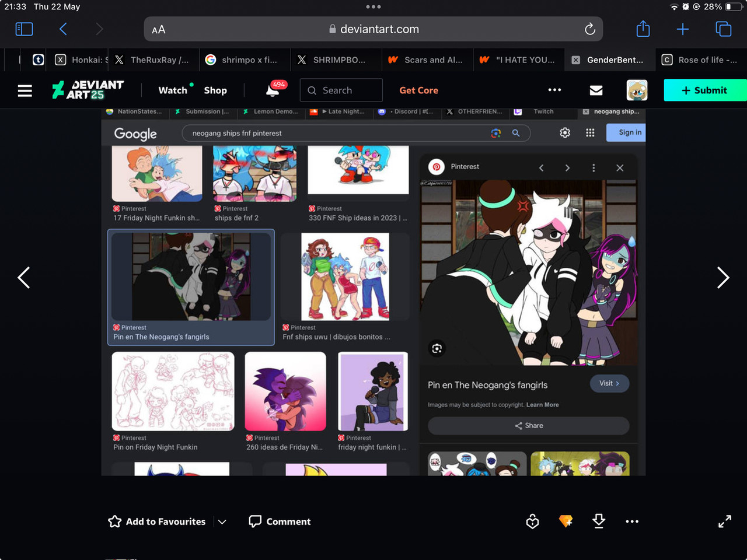Image resolution: width=747 pixels, height=560 pixels.
Task: Add the deviation to Favourites
Action: tap(157, 521)
